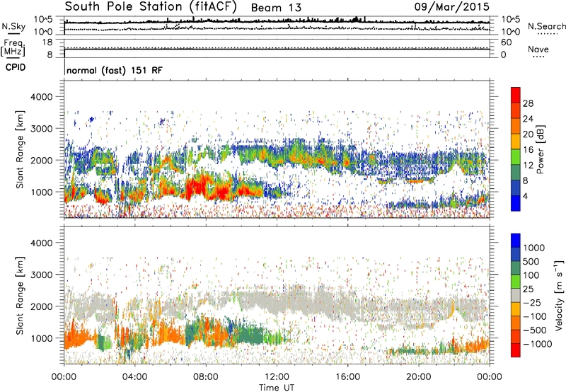This screenshot has width=566, height=392.
Task: Select the 16 label on power scale
Action: coord(528,150)
